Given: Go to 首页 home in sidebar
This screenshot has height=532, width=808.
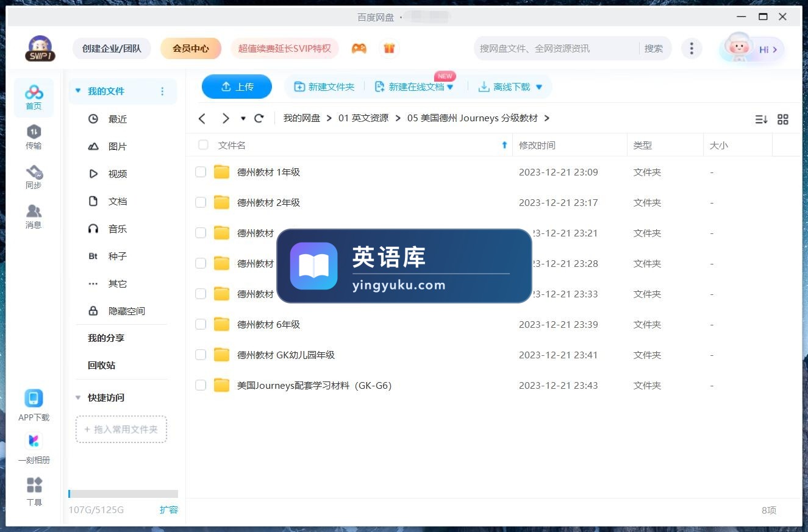Looking at the screenshot, I should (x=34, y=98).
